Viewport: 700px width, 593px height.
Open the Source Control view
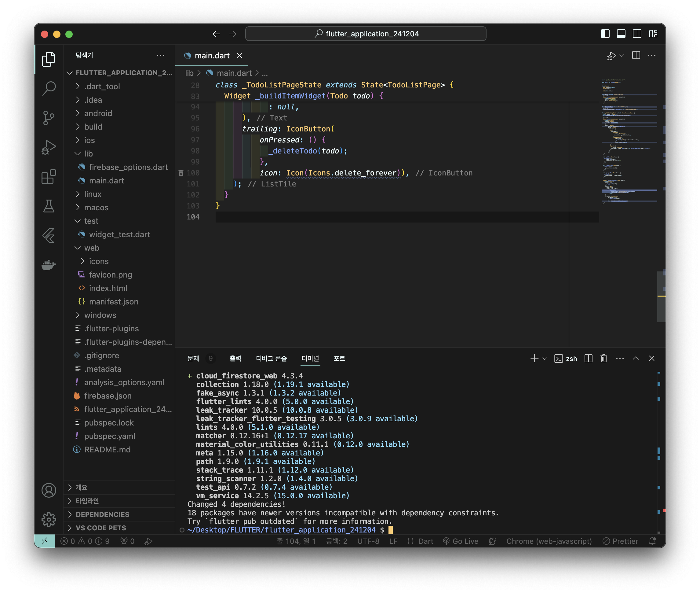tap(49, 118)
